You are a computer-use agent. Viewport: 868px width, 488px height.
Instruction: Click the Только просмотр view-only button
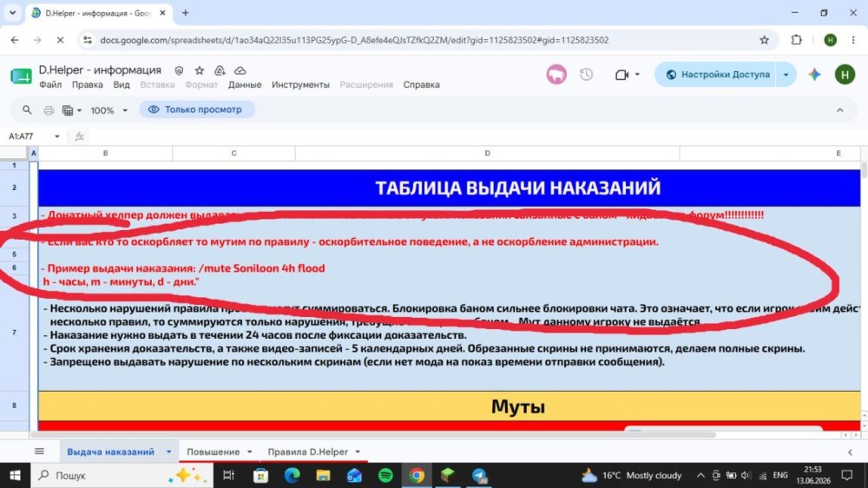[196, 109]
